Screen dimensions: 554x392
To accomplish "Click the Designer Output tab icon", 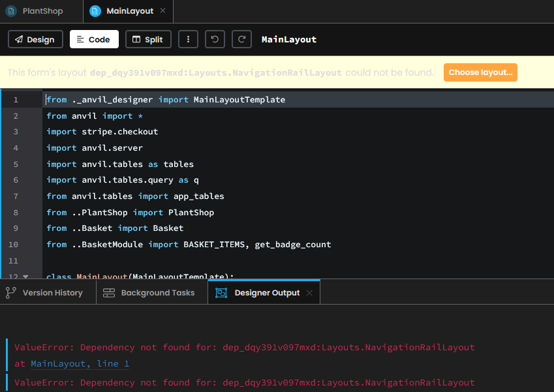I will click(221, 293).
